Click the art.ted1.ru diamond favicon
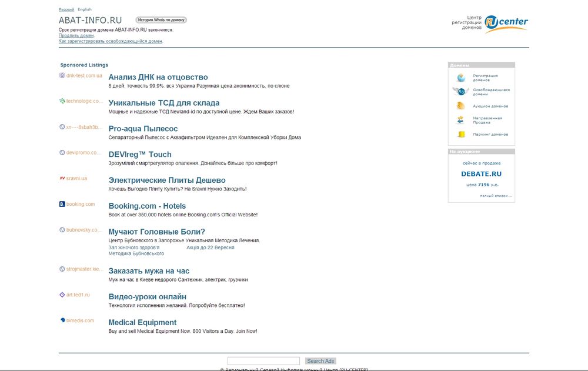This screenshot has height=371, width=588. click(x=62, y=295)
